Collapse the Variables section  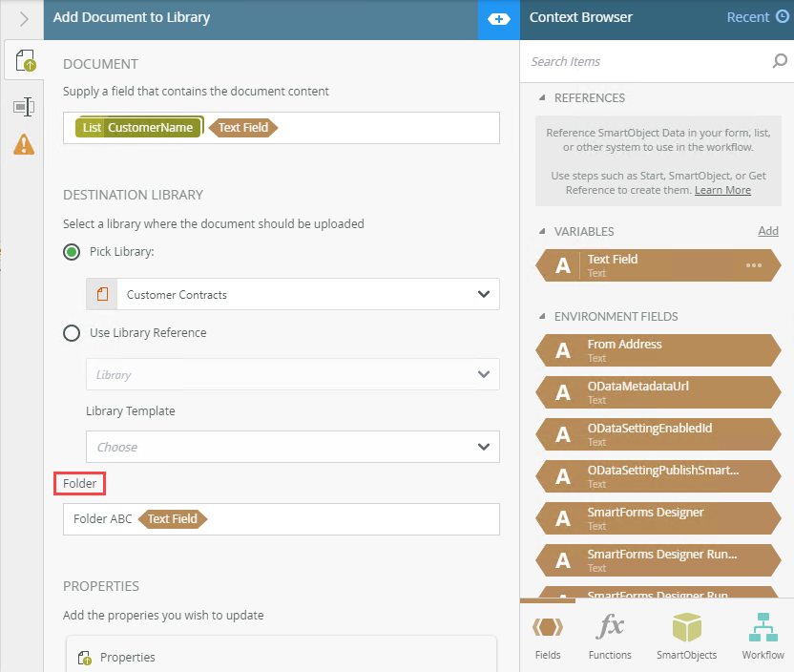tap(542, 231)
